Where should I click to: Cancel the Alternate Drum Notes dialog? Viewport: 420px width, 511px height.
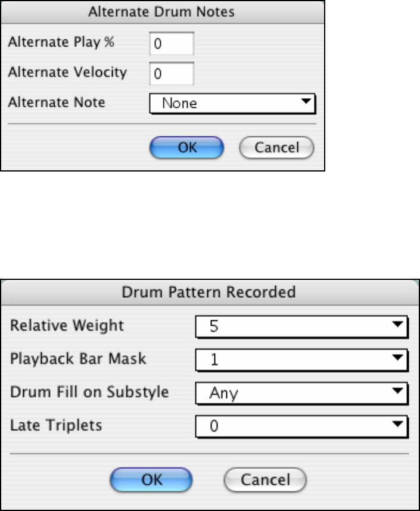pos(276,147)
